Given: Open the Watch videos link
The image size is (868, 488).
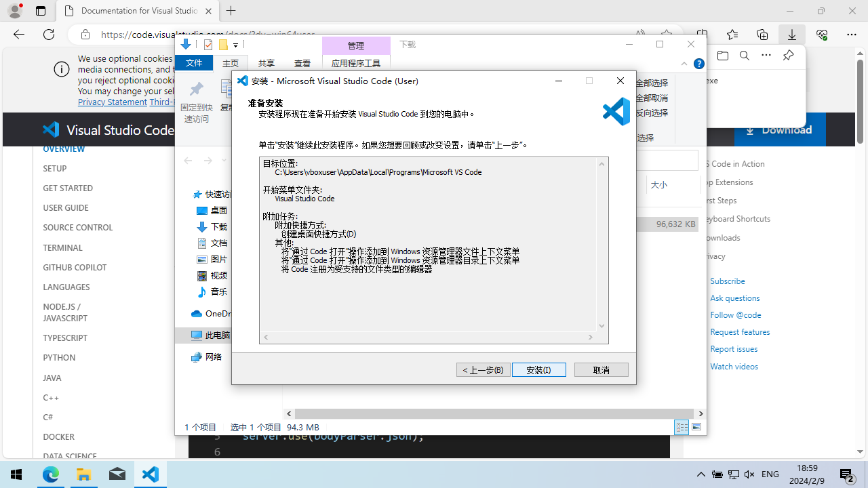Looking at the screenshot, I should (734, 366).
